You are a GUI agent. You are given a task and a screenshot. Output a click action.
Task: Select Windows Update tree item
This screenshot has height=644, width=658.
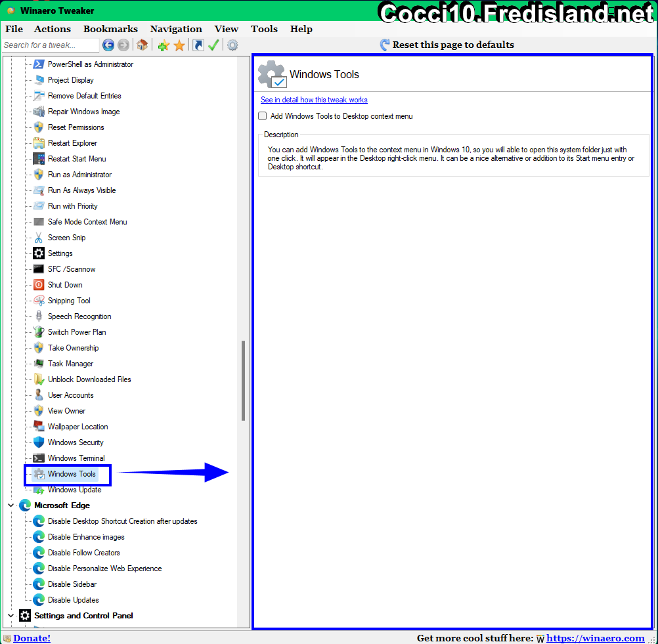pyautogui.click(x=74, y=490)
